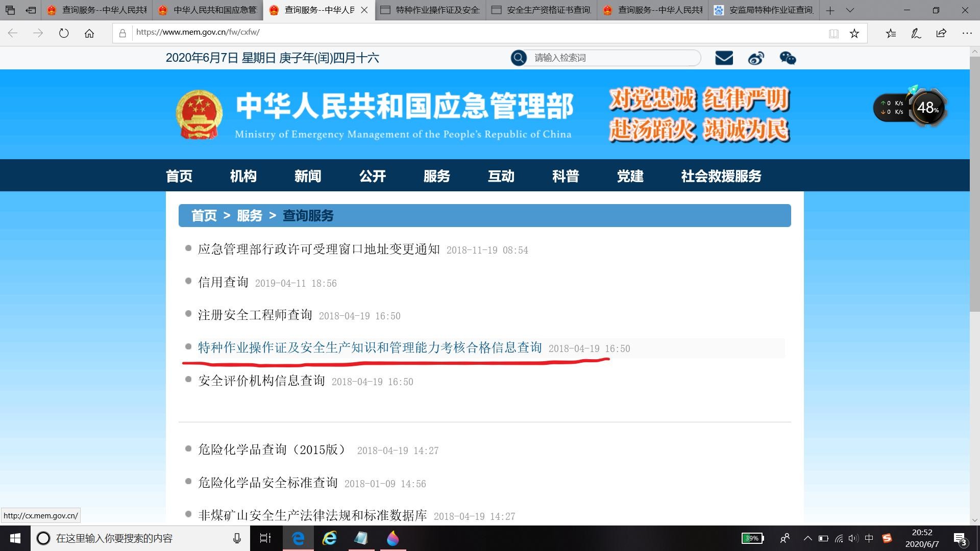Open the Weibo icon in header
980x551 pixels.
pos(756,58)
